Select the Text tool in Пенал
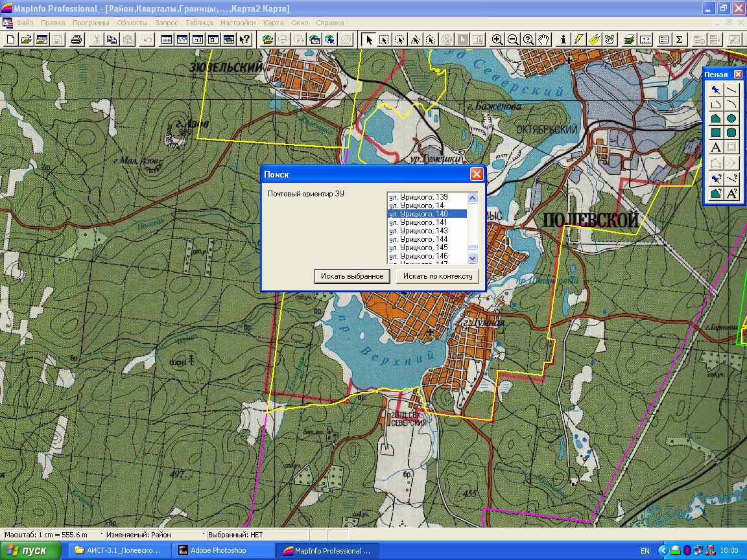Screen dimensions: 747x560 (716, 148)
